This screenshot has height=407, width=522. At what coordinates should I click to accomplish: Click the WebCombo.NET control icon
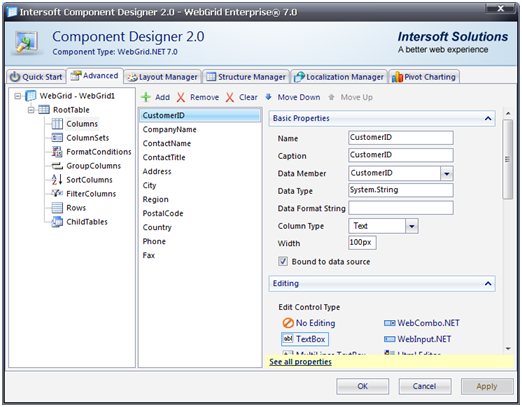(x=389, y=323)
